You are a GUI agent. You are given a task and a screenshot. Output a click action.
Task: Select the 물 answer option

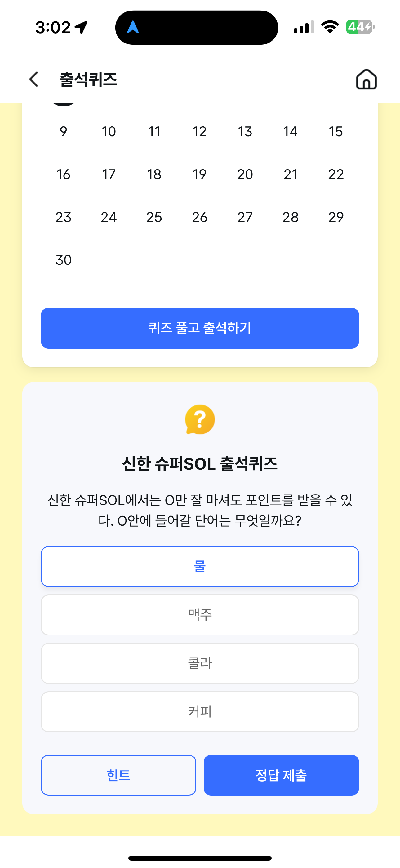click(x=200, y=567)
